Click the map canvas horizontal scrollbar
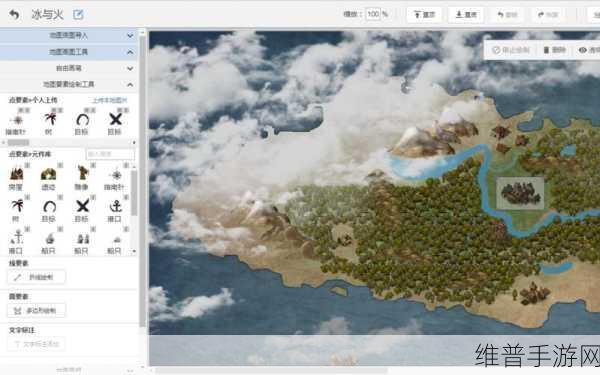The width and height of the screenshot is (600, 375). pos(272,370)
